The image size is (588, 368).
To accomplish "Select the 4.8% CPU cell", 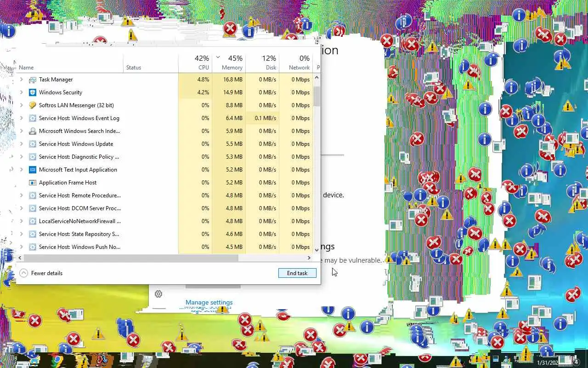I will click(x=195, y=80).
